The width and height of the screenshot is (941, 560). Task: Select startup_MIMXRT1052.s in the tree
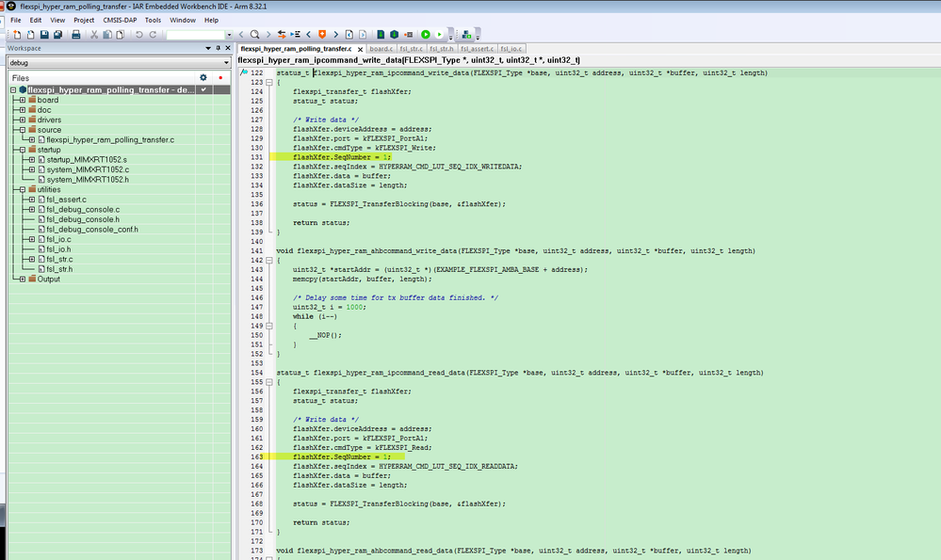(x=87, y=159)
